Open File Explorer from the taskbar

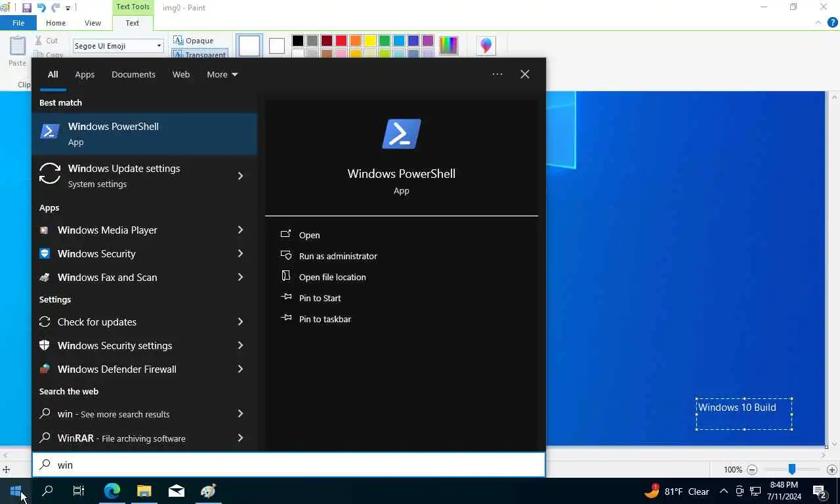144,491
